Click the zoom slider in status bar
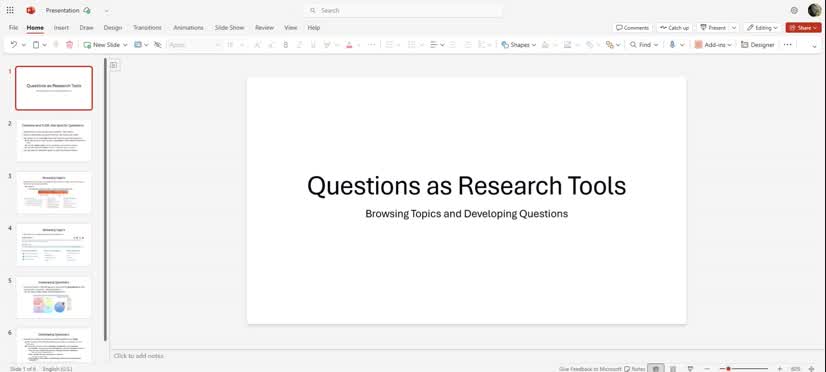Viewport: 826px width, 372px height. tap(743, 369)
